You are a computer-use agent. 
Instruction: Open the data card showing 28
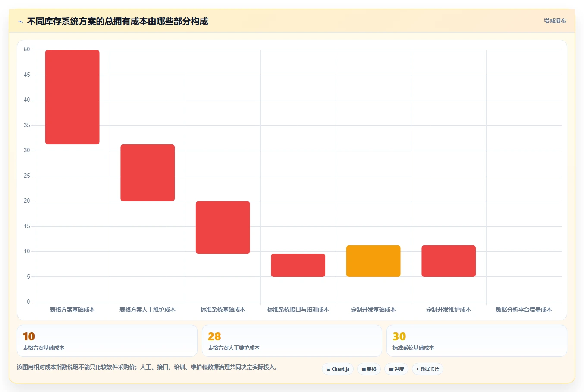click(x=292, y=341)
